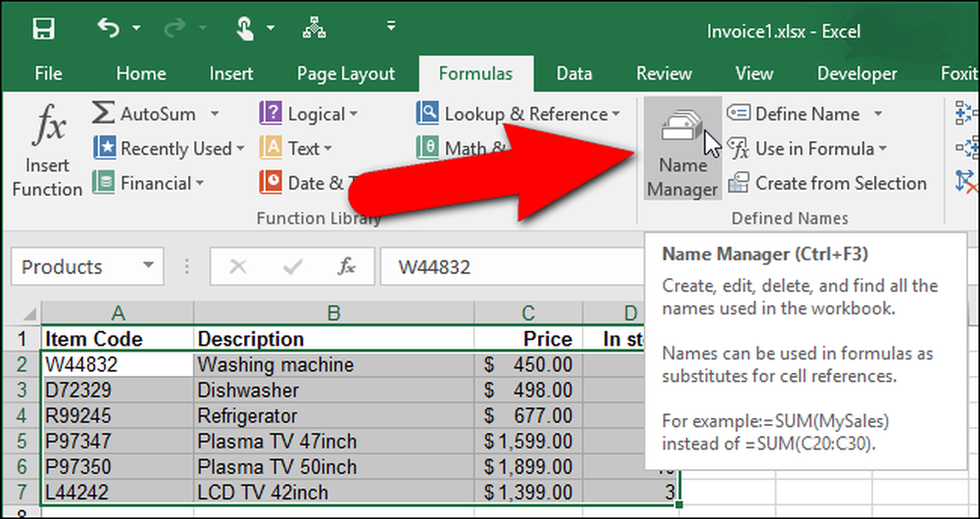
Task: Click the Cancel X in formula bar
Action: tap(237, 267)
